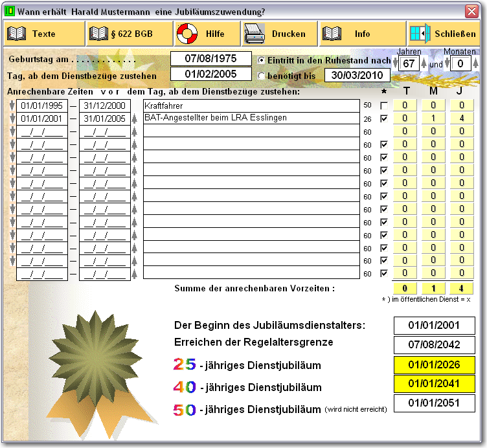This screenshot has height=448, width=487.
Task: Click the Kraftfahrer description field
Action: 251,106
